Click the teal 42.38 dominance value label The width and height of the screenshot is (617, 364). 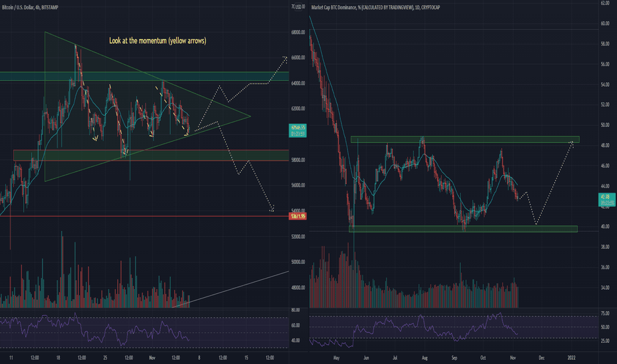coord(606,200)
